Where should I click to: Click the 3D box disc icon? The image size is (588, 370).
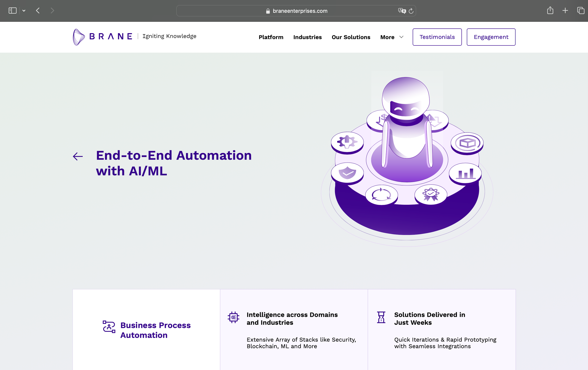tap(467, 143)
